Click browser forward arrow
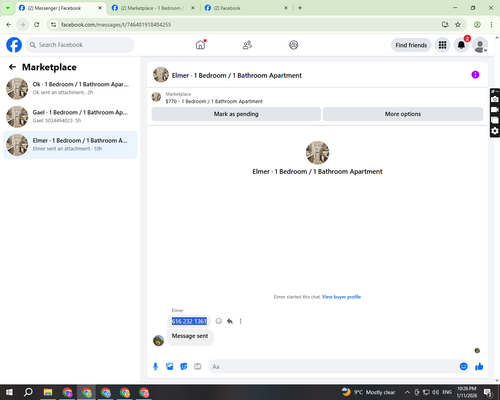The height and width of the screenshot is (400, 500). (22, 25)
